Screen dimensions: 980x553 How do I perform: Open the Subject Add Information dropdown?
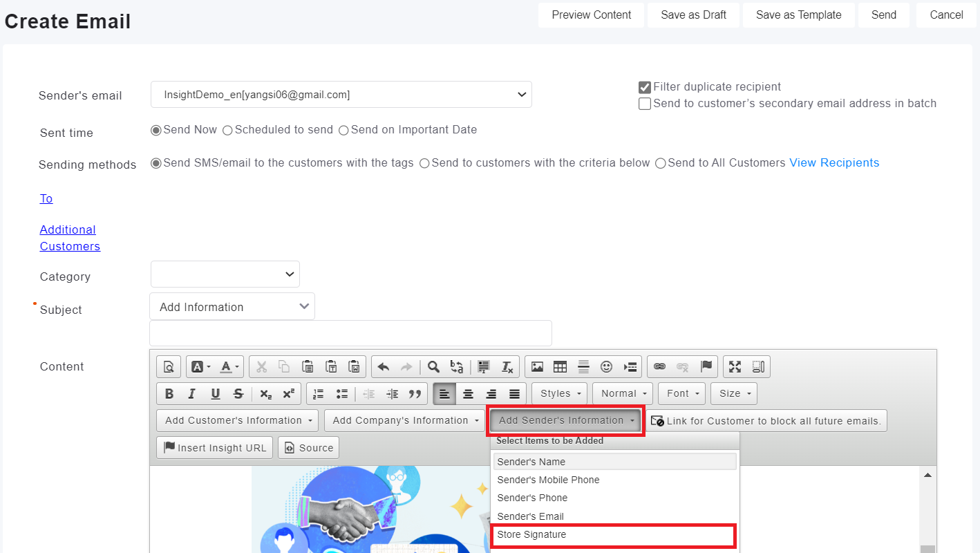(232, 306)
